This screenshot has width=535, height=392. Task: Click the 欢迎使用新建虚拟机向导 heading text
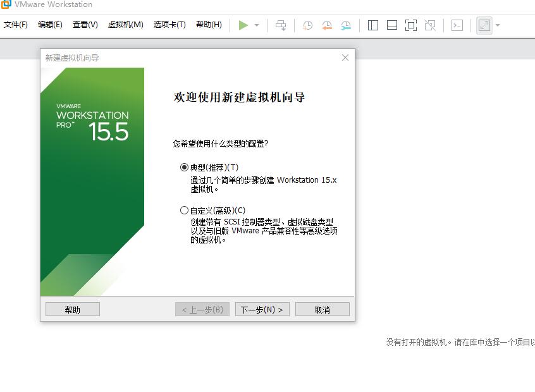coord(239,97)
